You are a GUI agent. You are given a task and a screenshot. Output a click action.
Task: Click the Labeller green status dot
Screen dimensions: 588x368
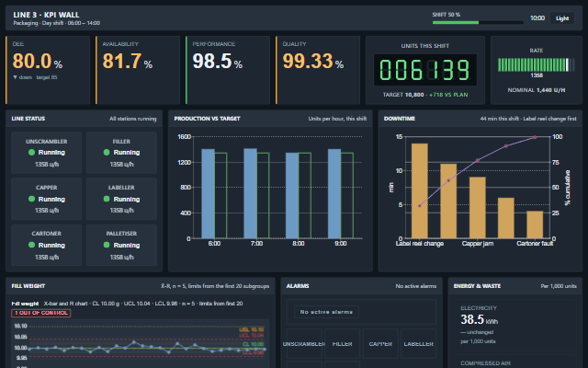click(x=107, y=199)
